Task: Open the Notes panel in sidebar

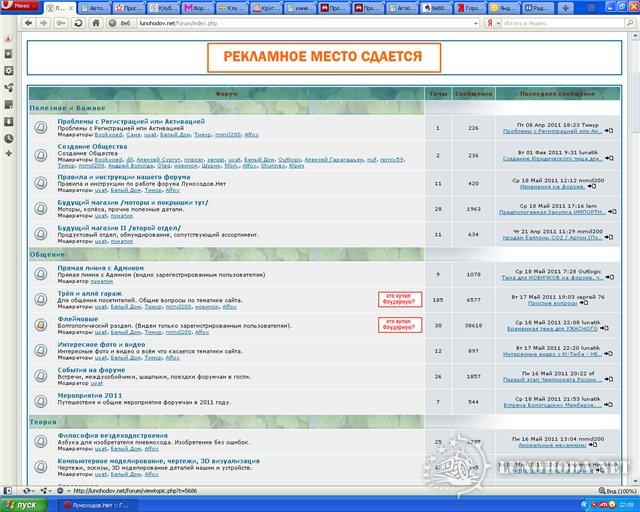Action: click(8, 105)
